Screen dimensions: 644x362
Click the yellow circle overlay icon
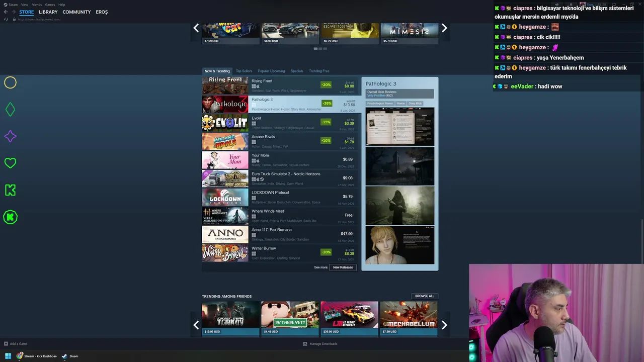[x=10, y=82]
